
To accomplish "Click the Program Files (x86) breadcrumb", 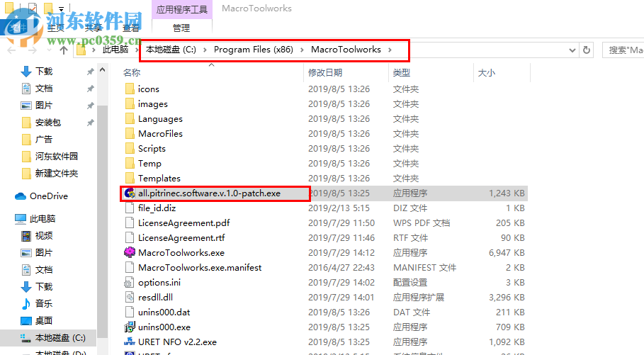I will point(254,50).
